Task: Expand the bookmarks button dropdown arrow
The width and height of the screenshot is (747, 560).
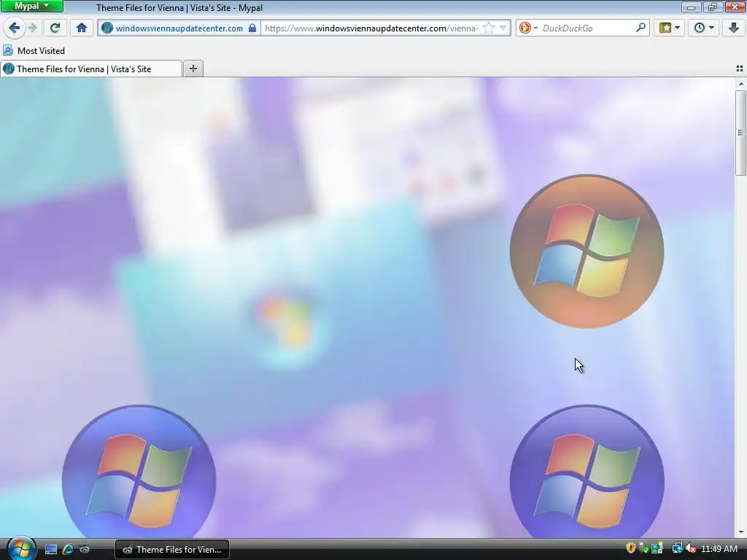Action: (678, 28)
